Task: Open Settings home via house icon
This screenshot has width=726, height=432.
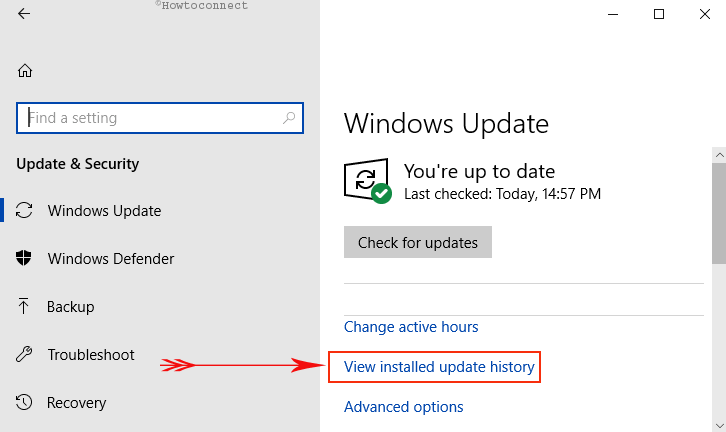Action: coord(25,70)
